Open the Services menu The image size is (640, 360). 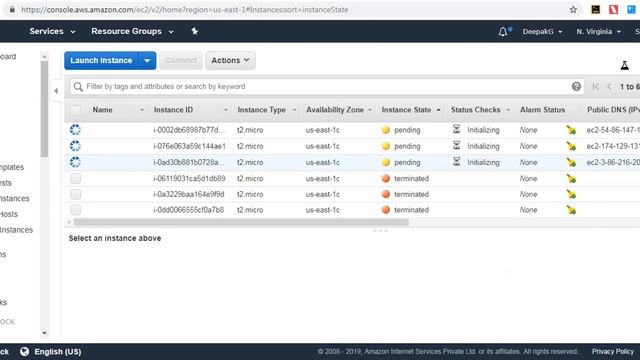(x=52, y=31)
